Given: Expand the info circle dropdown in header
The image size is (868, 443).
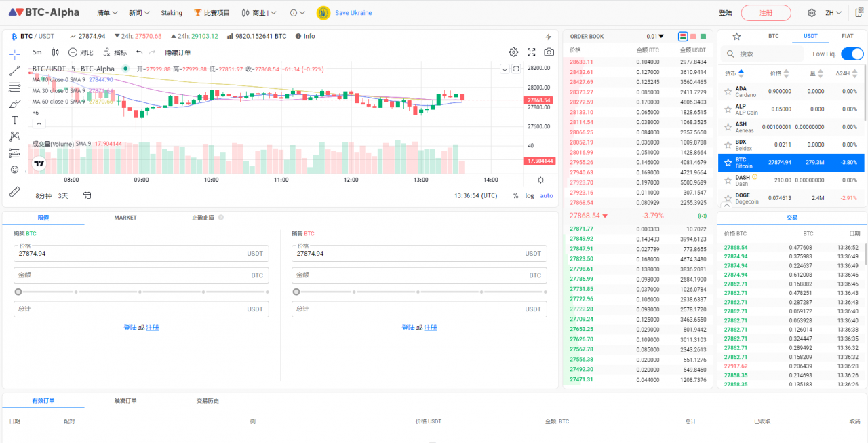Looking at the screenshot, I should point(297,13).
